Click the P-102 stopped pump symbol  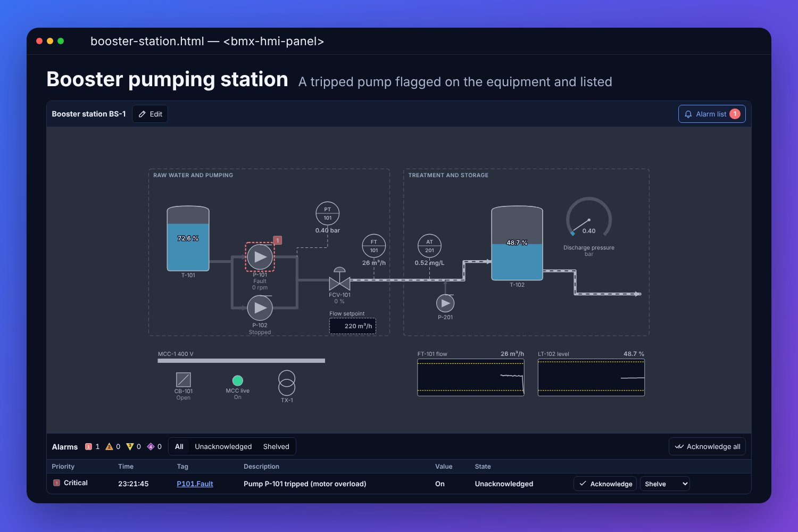[260, 307]
